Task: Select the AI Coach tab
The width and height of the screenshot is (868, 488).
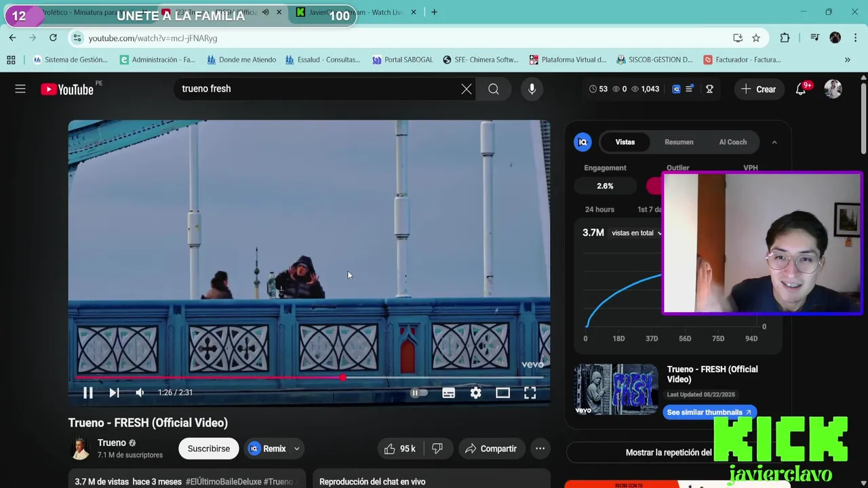Action: click(732, 142)
